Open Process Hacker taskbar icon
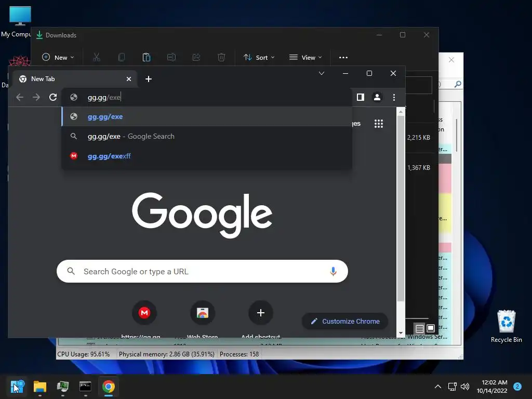Image resolution: width=532 pixels, height=399 pixels. tap(63, 387)
